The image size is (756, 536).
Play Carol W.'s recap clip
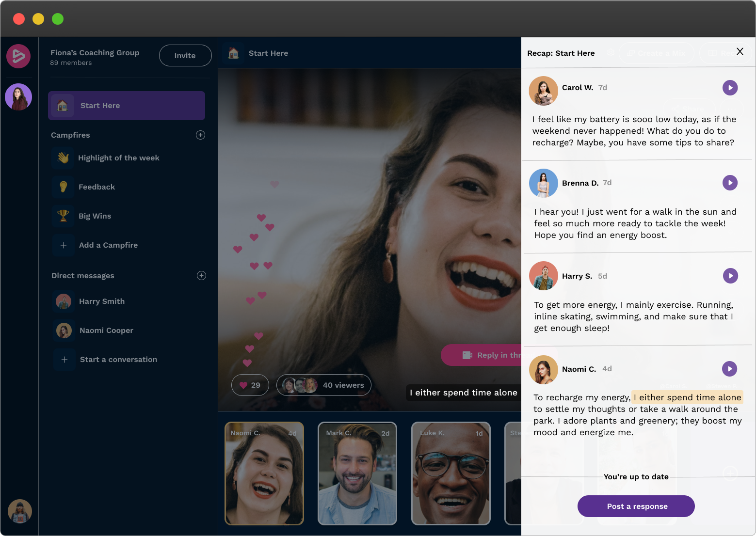pos(730,88)
